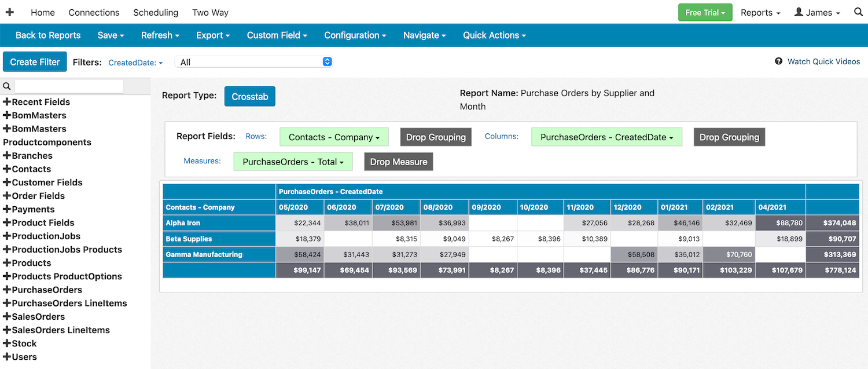Click the field search input box
This screenshot has width=868, height=369.
pos(69,86)
